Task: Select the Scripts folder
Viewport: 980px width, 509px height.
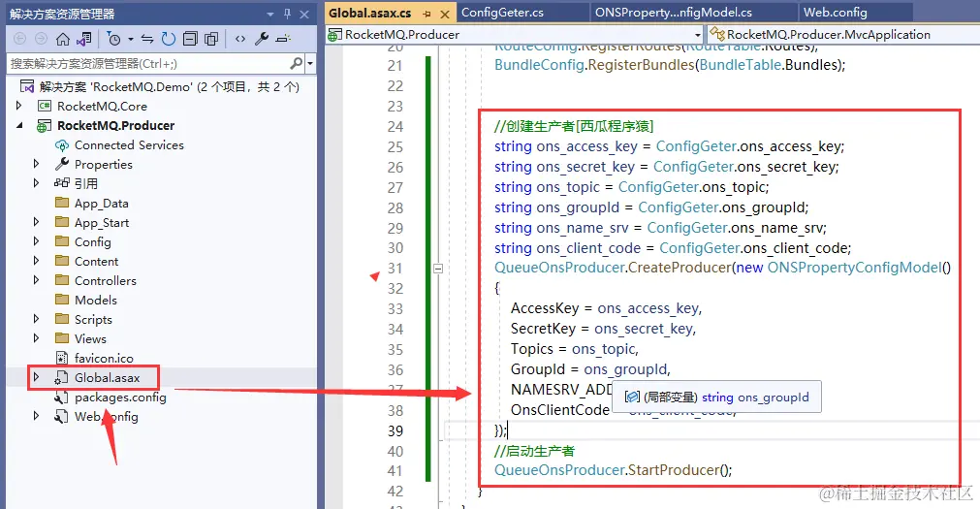Action: pos(93,320)
